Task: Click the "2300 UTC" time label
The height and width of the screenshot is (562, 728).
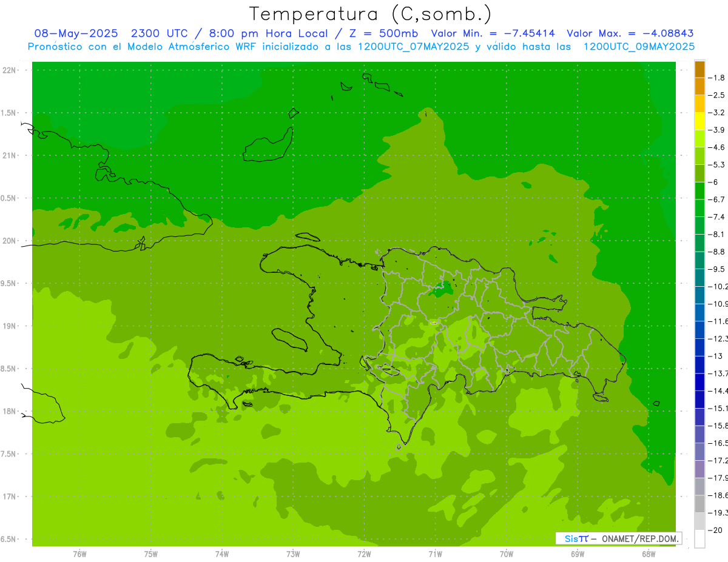Action: [x=161, y=33]
